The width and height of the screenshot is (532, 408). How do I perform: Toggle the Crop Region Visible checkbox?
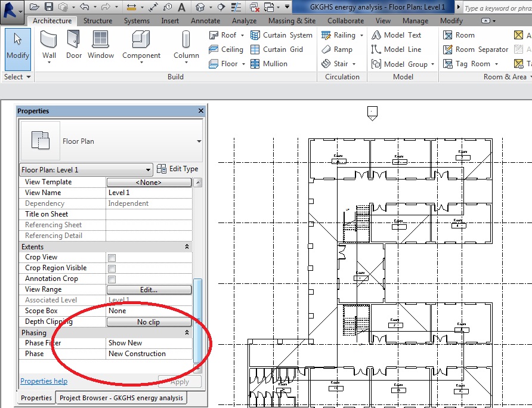(x=112, y=268)
